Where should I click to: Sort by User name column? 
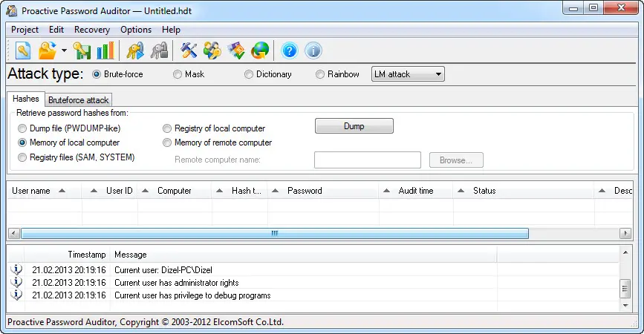click(45, 191)
